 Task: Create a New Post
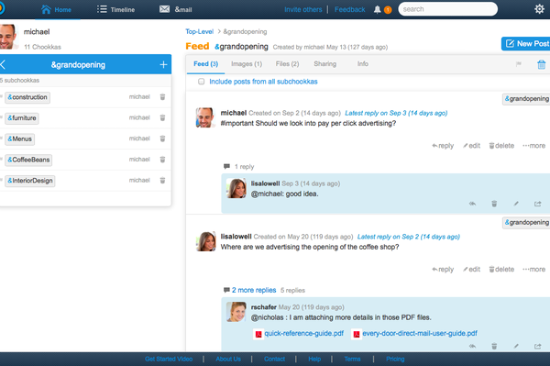[x=526, y=44]
